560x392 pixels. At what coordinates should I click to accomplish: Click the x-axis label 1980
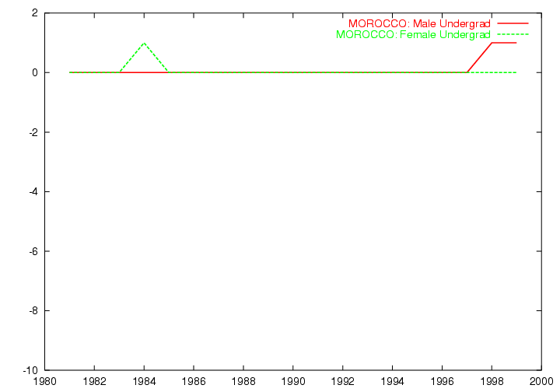pyautogui.click(x=44, y=381)
